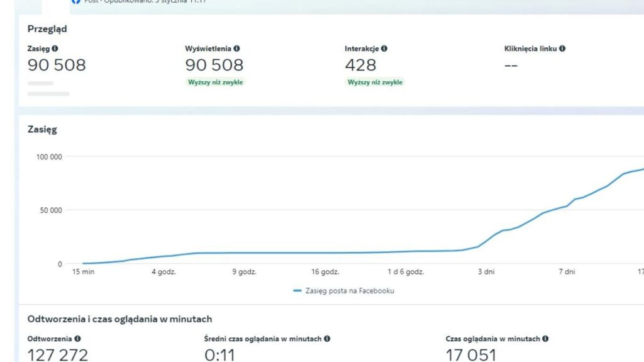The width and height of the screenshot is (644, 362).
Task: Click the 428 interactions value
Action: [x=360, y=65]
